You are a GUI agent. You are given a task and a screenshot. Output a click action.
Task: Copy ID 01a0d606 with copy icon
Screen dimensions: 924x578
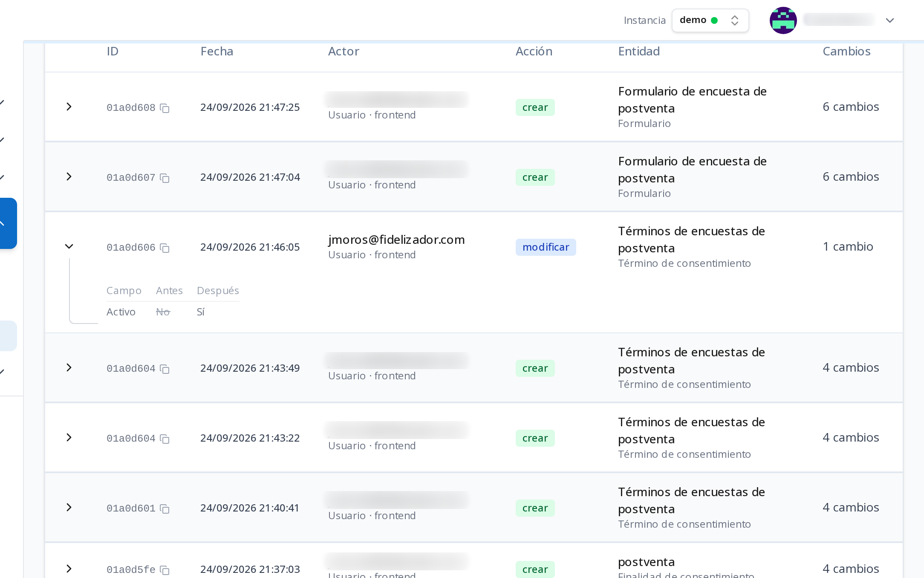[165, 248]
